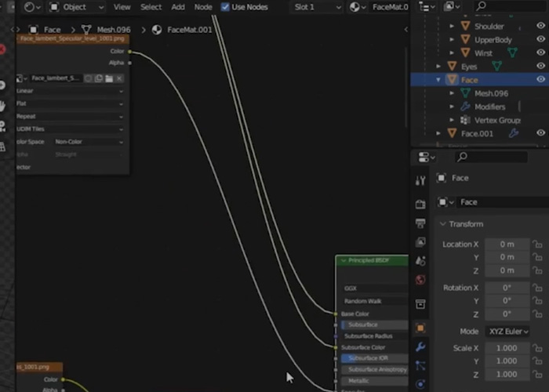The image size is (549, 392).
Task: Click the Scale X value field
Action: point(507,348)
